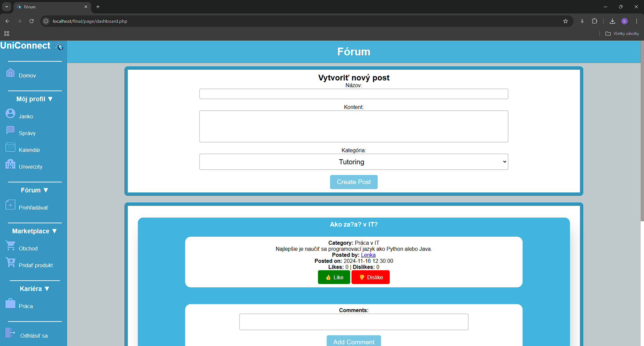644x346 pixels.
Task: Open the browser profile avatar
Action: [x=625, y=21]
